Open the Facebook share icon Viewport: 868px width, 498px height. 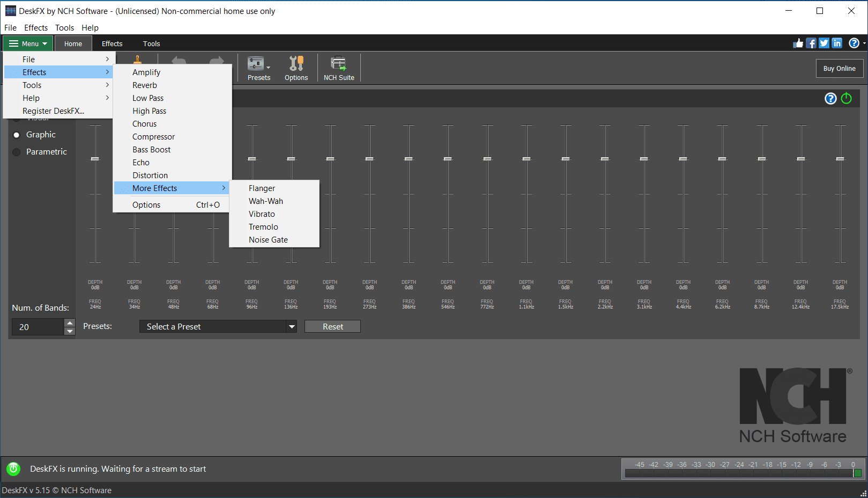tap(811, 43)
